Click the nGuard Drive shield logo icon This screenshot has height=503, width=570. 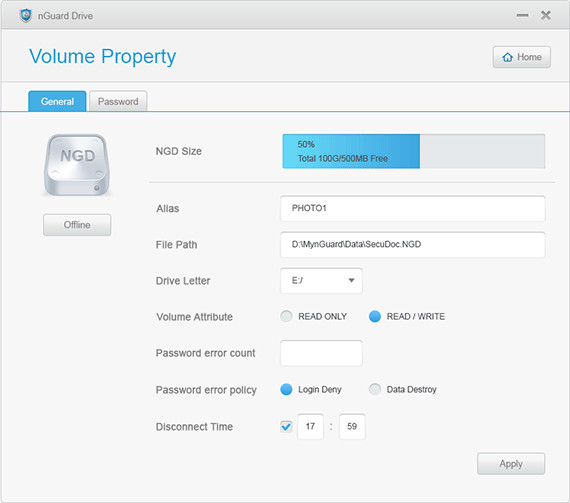tap(26, 16)
